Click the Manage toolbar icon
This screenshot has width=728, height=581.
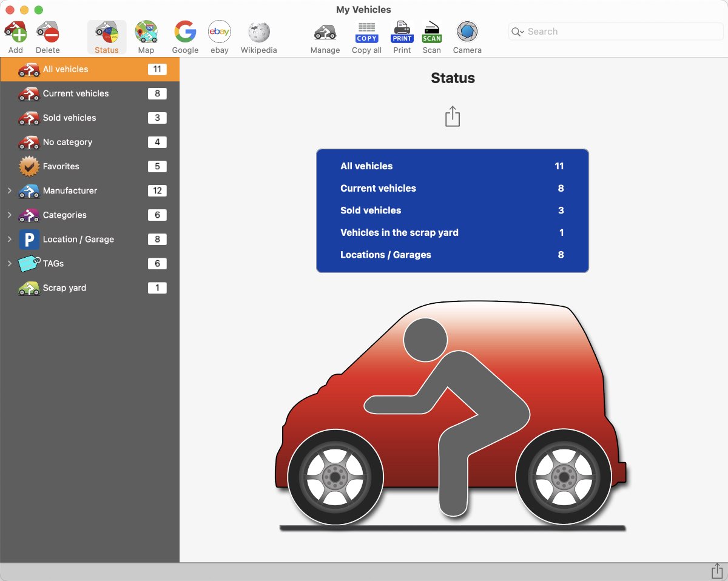325,32
